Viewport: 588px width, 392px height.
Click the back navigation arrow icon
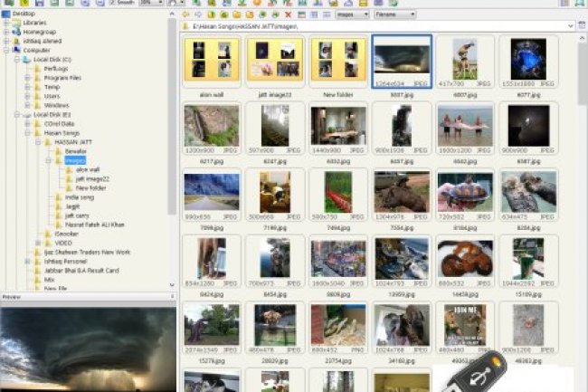pos(185,14)
